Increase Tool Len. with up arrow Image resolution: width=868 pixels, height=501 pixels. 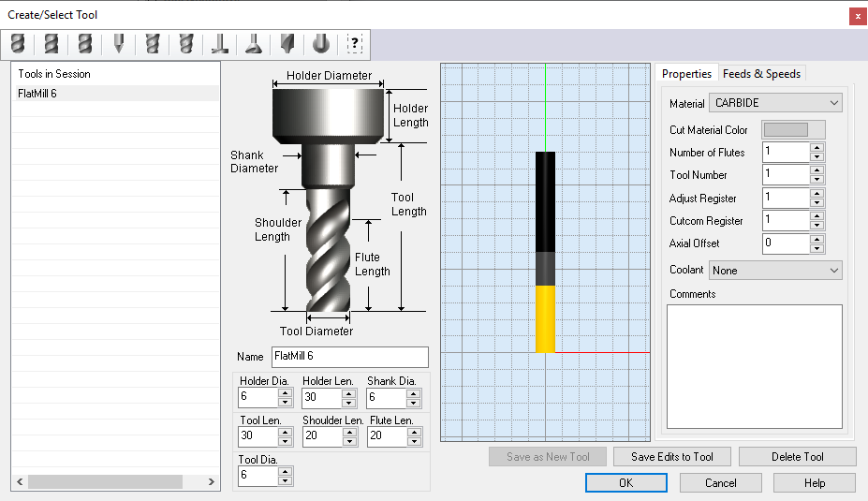click(285, 432)
